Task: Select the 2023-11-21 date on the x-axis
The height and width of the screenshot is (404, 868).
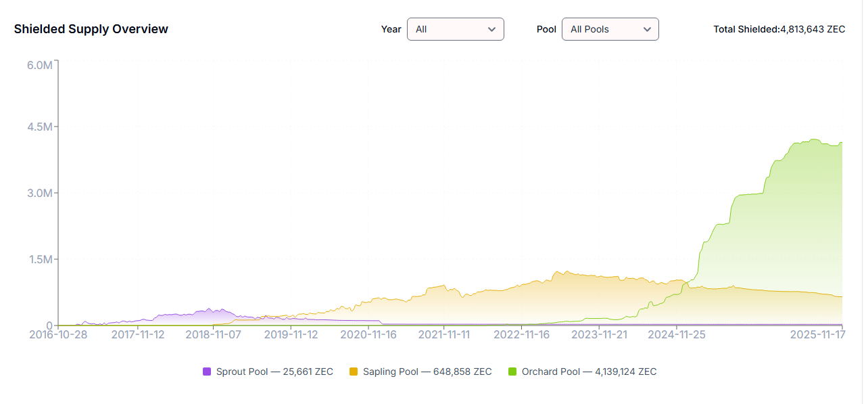Action: point(599,334)
